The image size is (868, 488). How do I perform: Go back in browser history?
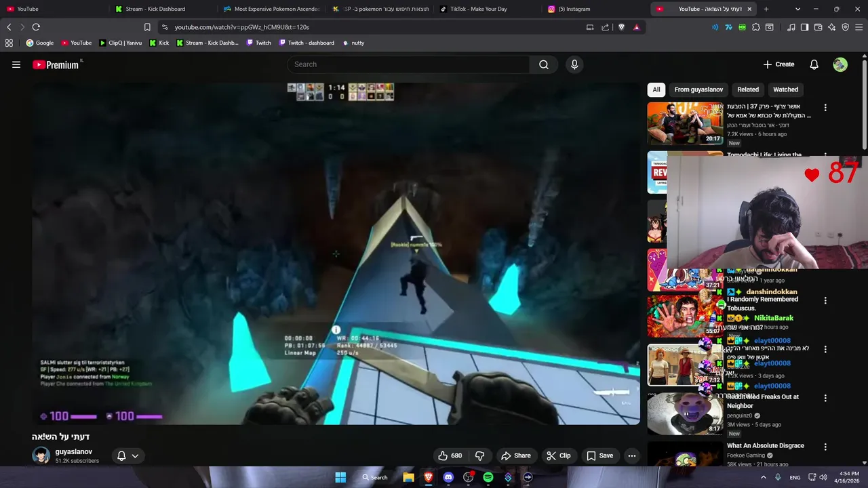point(9,27)
